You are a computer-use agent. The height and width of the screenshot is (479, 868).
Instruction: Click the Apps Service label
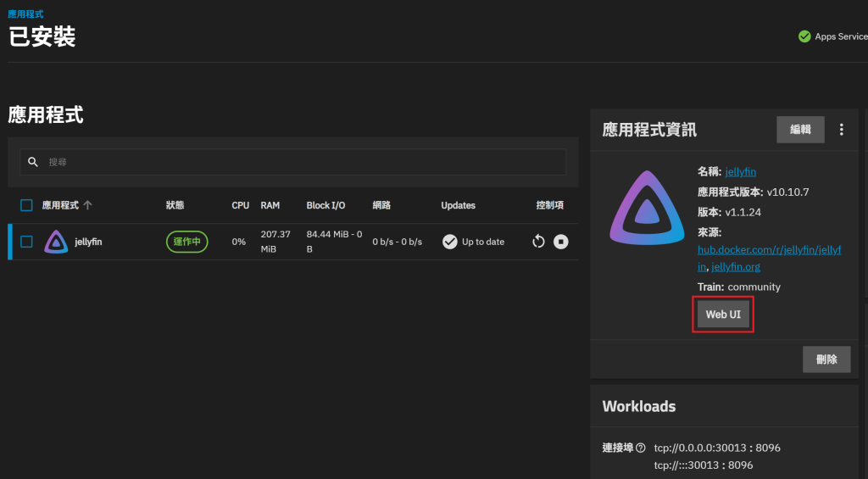[x=841, y=36]
